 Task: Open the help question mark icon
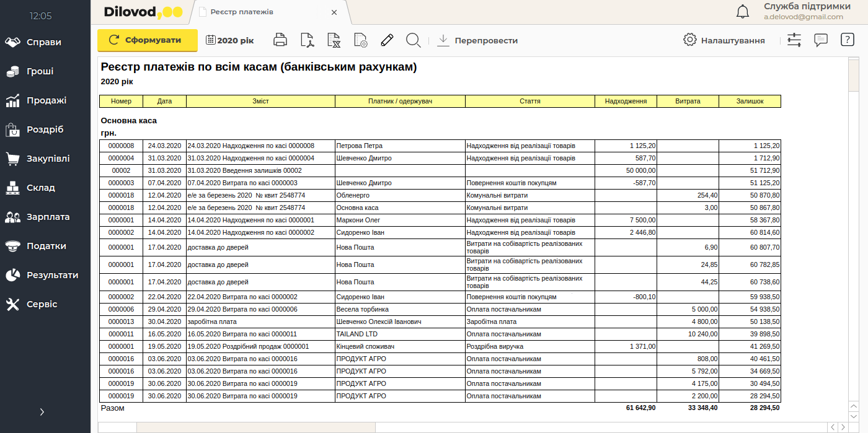tap(848, 40)
